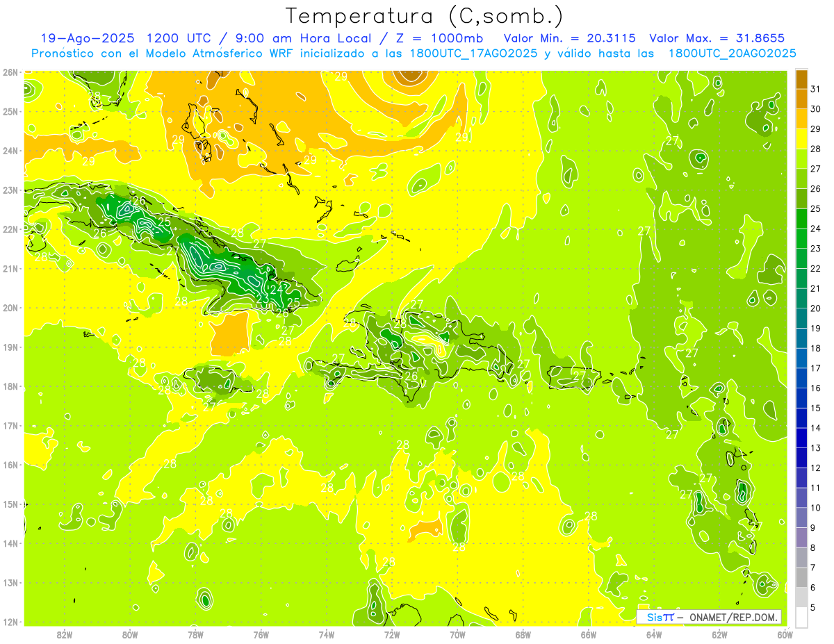Screen dimensions: 834x644
Task: Click the '1800UTC_20AGO2025' valid-until time
Action: coord(732,53)
